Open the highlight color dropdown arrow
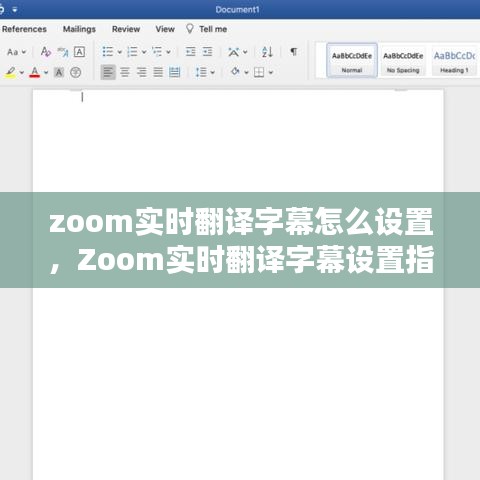480x480 pixels. [x=22, y=72]
